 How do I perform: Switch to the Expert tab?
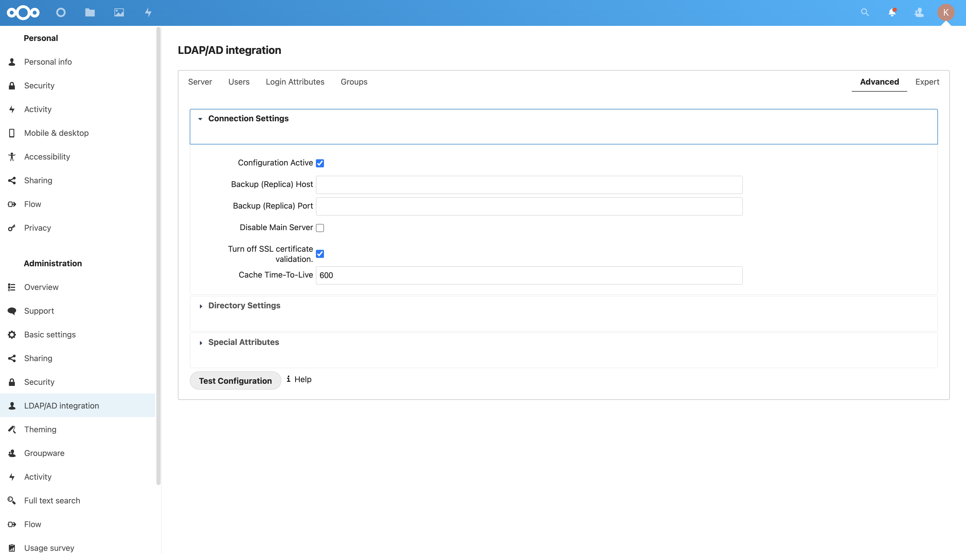927,82
